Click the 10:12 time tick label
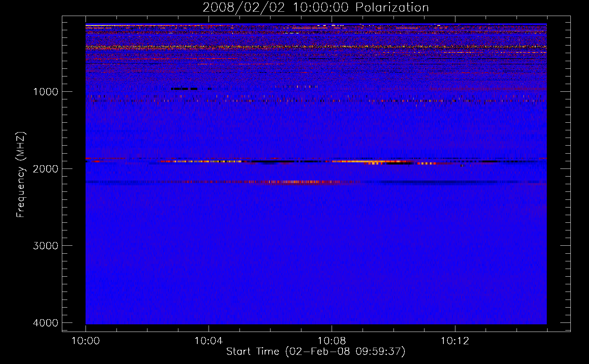Image resolution: width=589 pixels, height=364 pixels. pyautogui.click(x=455, y=341)
